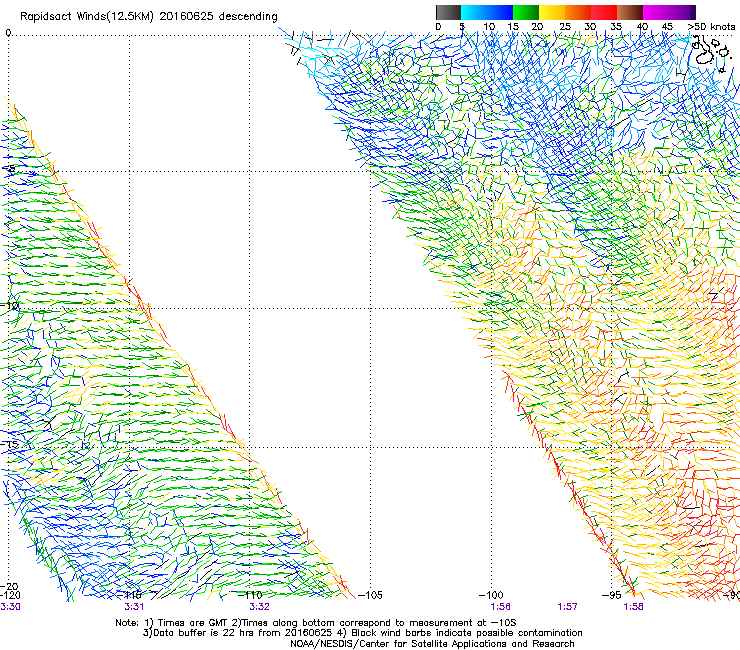Click the '>50 knots' legend label
Viewport: 740px width, 650px height.
tap(711, 27)
